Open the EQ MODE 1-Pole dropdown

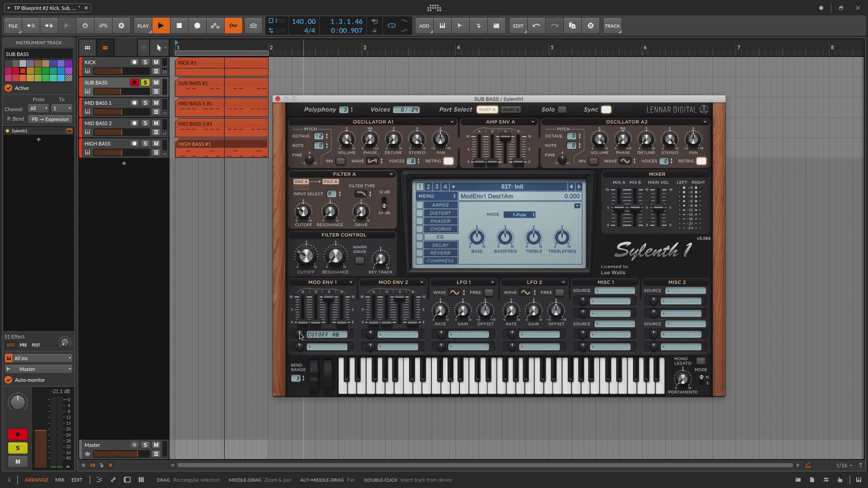[519, 215]
